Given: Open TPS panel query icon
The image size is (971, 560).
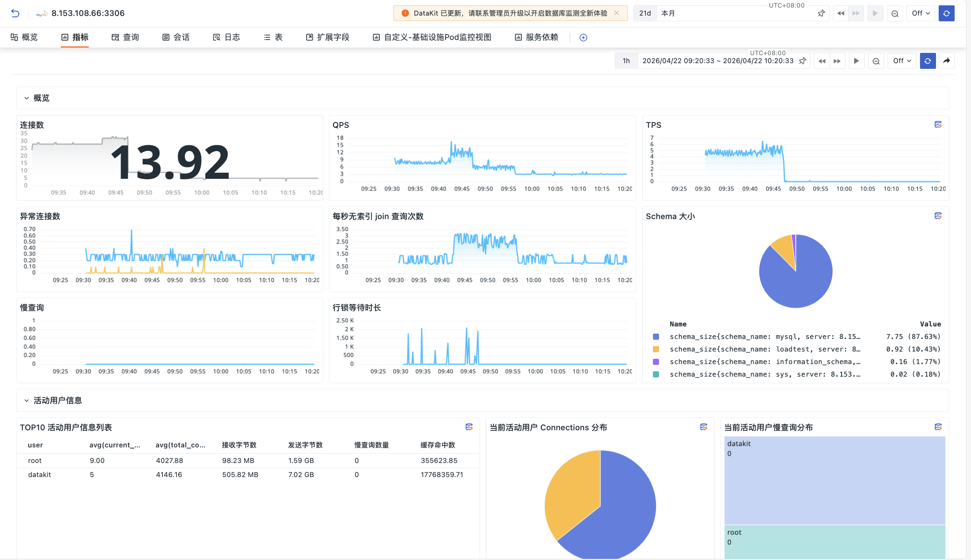Looking at the screenshot, I should point(938,125).
